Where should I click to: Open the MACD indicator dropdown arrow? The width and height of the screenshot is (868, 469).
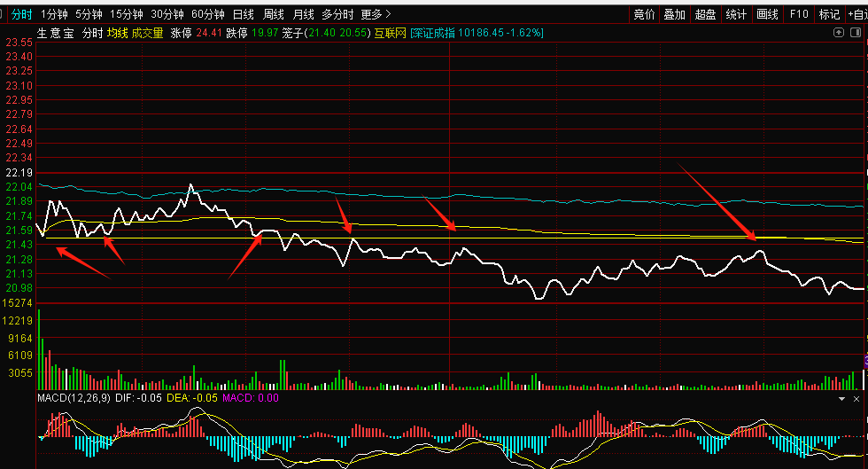(842, 399)
